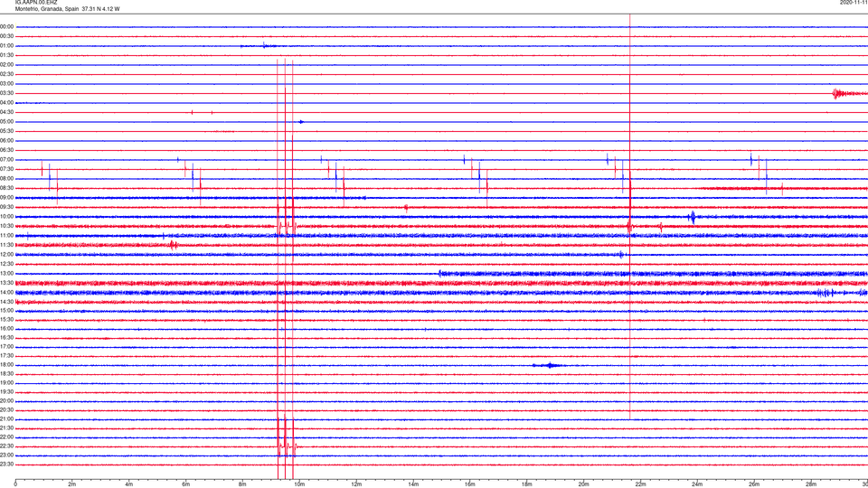868x488 pixels.
Task: Select the 6m axis tick label
Action: [x=186, y=484]
